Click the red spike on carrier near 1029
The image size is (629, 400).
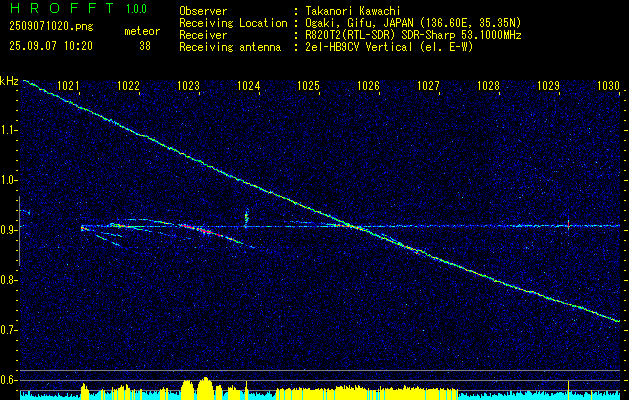click(x=568, y=224)
